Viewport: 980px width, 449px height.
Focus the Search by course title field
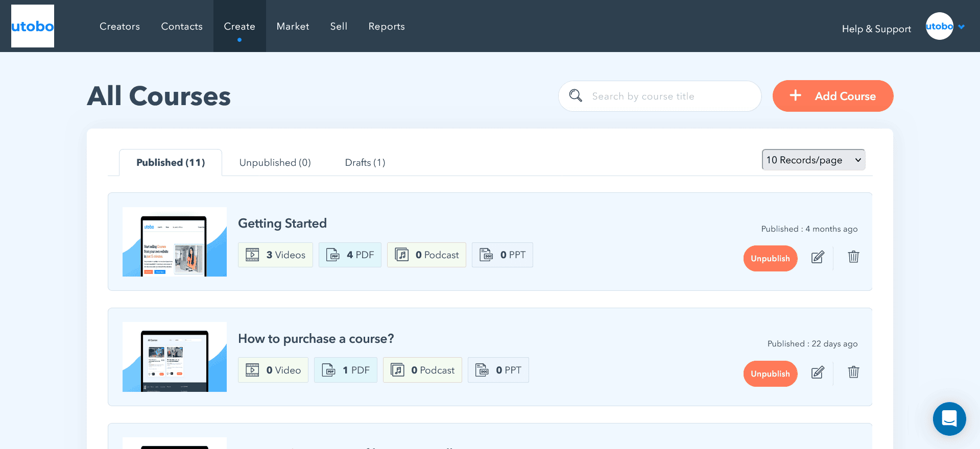pos(660,96)
